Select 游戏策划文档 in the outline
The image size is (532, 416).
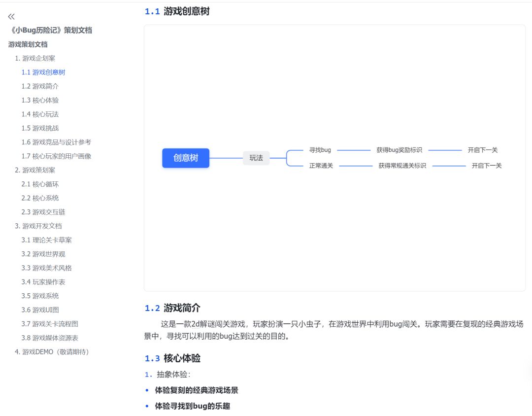coord(28,44)
